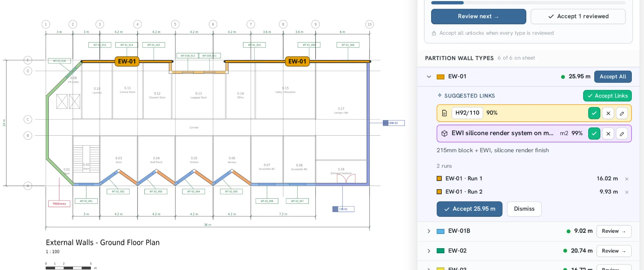Viewport: 644px width, 270px height.
Task: Click the WT-02_002 tag on plan
Action: 118,191
